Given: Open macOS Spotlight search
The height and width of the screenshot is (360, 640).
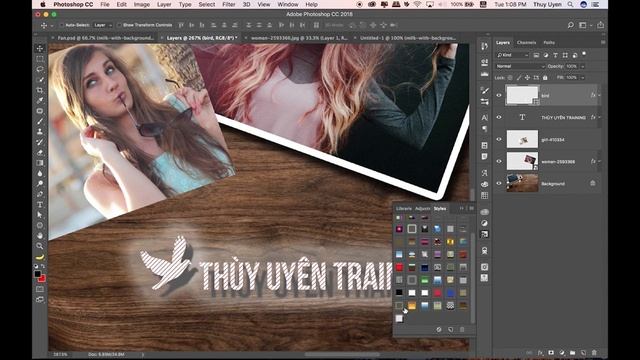Looking at the screenshot, I should pyautogui.click(x=570, y=4).
